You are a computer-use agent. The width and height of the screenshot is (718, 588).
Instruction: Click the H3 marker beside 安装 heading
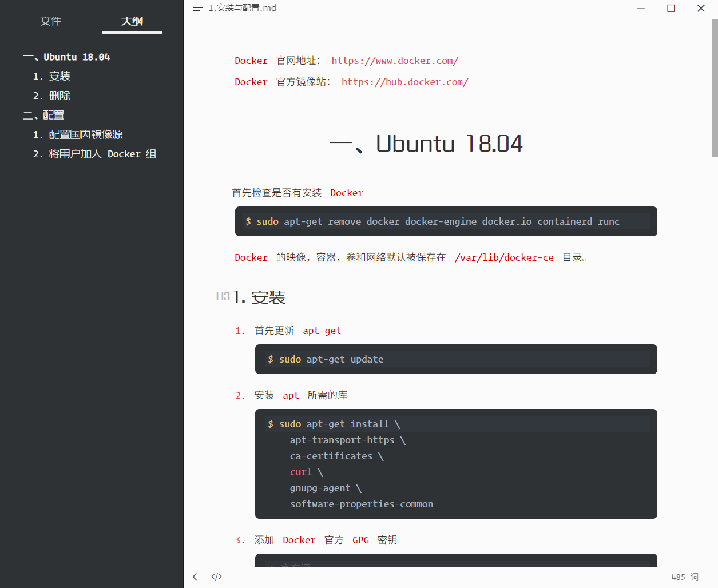(x=223, y=296)
